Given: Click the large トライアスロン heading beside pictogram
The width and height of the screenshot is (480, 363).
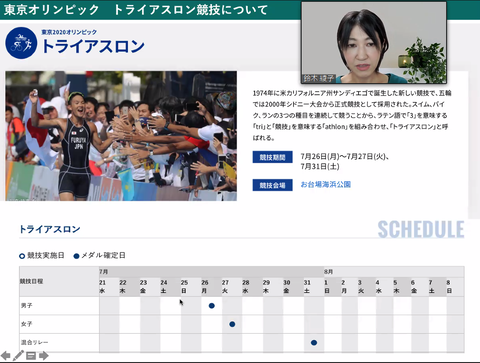Looking at the screenshot, I should (93, 46).
